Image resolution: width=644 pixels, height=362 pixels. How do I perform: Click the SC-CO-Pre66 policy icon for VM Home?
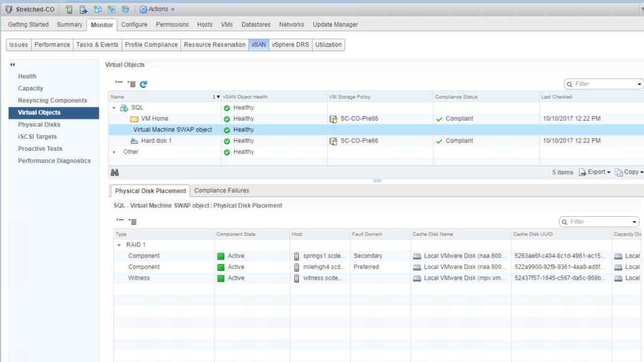pyautogui.click(x=333, y=119)
